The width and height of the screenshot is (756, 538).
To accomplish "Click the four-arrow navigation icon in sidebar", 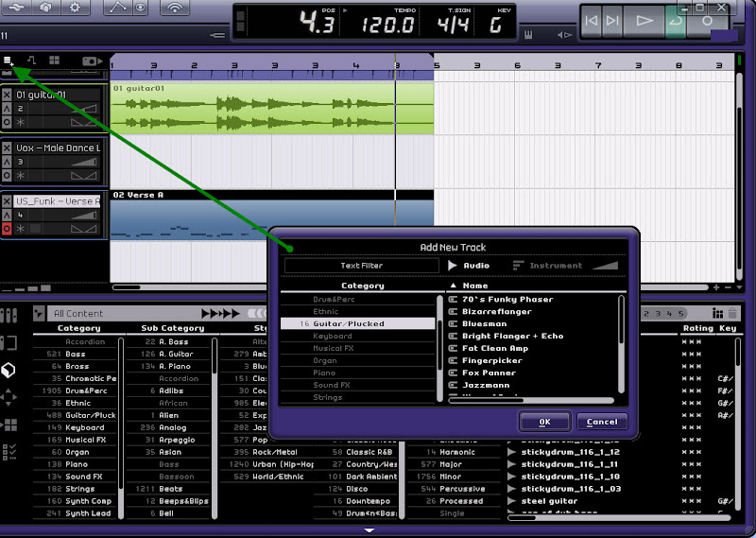I will (x=9, y=397).
